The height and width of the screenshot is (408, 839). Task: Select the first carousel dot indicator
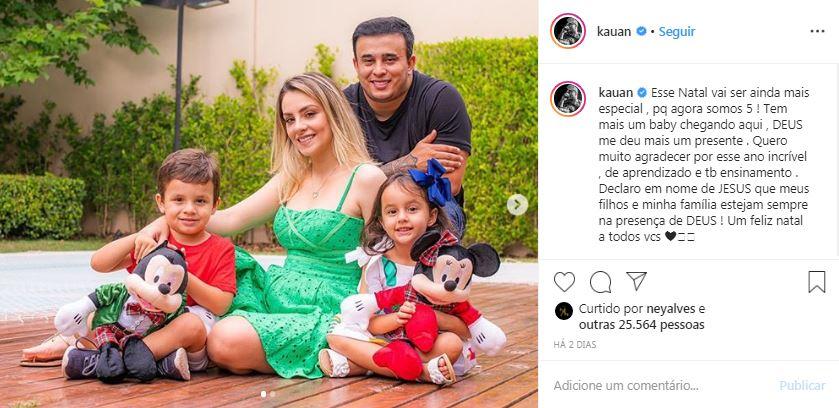(263, 394)
